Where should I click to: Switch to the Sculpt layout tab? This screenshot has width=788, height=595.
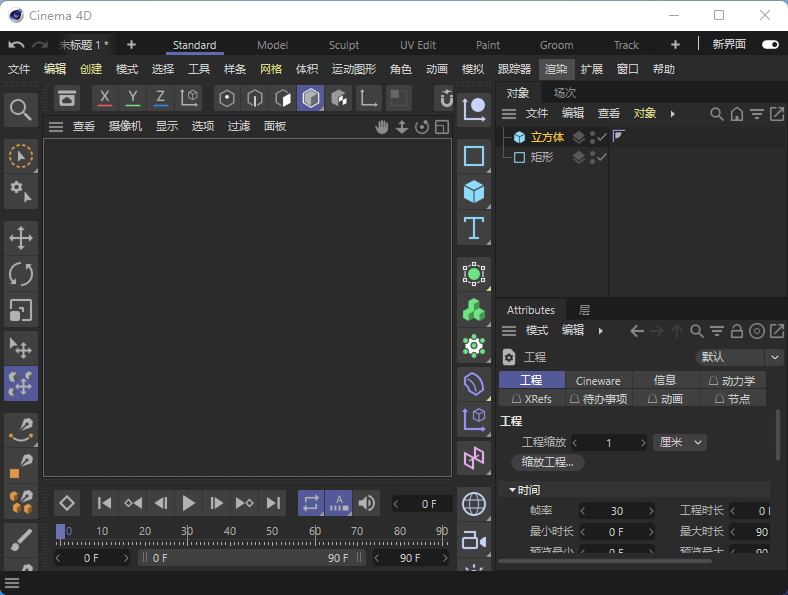coord(344,45)
